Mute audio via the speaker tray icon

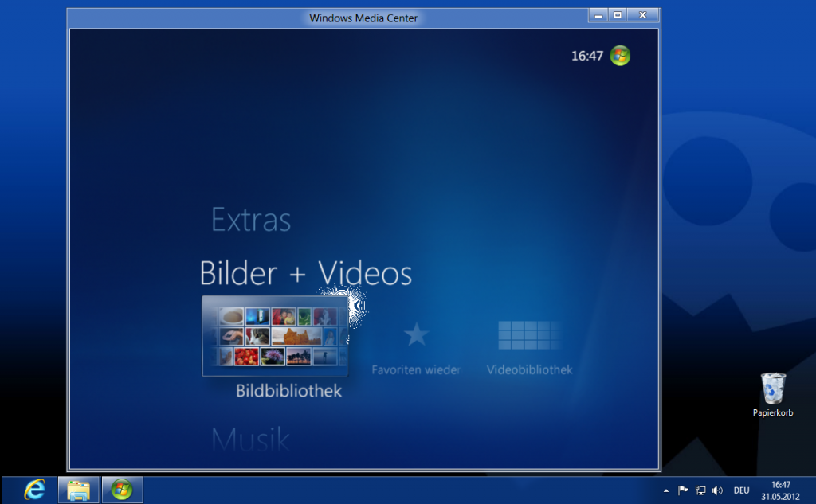(x=717, y=490)
